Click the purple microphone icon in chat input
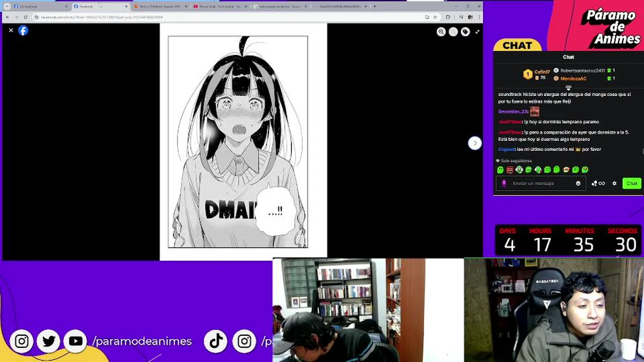The width and height of the screenshot is (644, 362). [x=504, y=184]
